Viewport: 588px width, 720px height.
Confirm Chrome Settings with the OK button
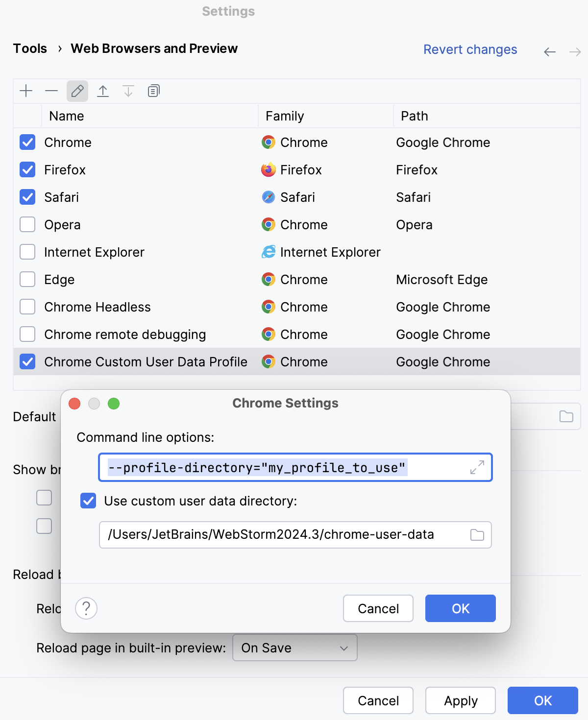click(460, 608)
